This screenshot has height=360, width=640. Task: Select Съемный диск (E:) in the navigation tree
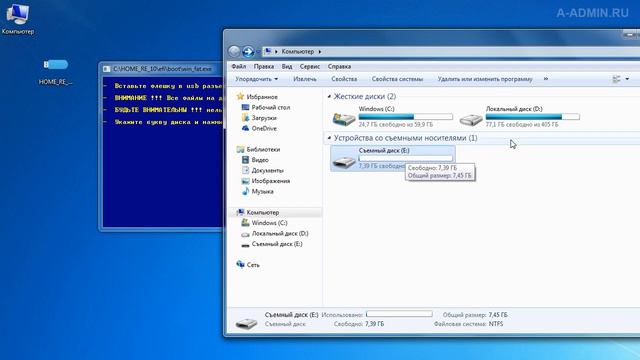(277, 244)
